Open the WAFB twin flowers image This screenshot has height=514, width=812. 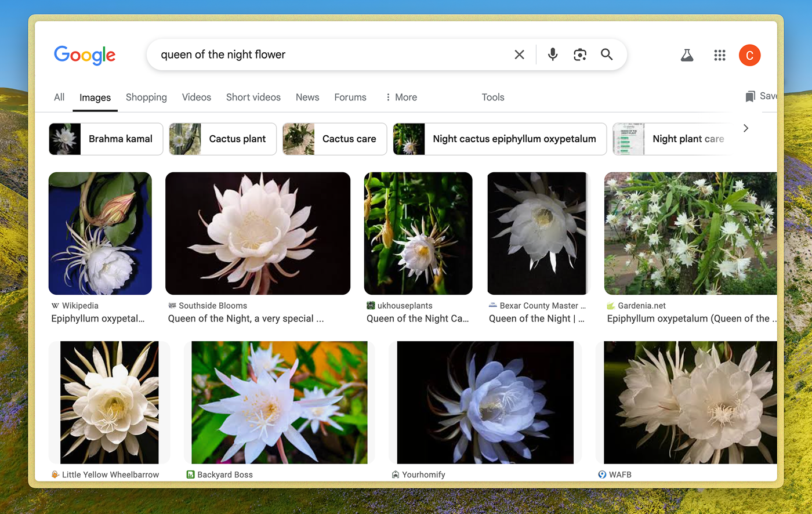690,403
